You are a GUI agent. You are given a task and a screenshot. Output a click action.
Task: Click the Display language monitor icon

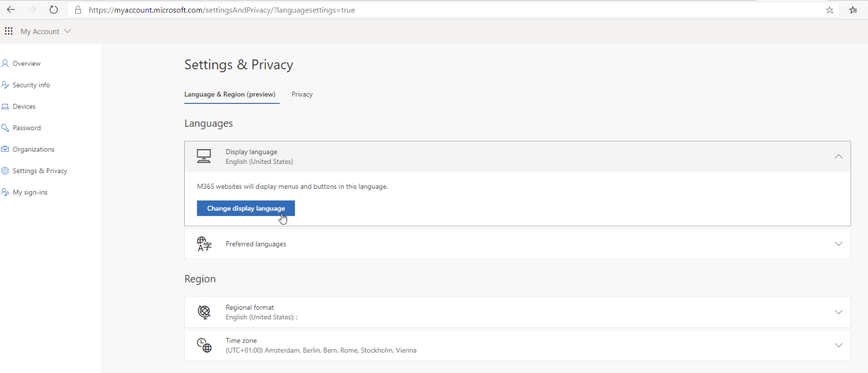click(x=204, y=157)
